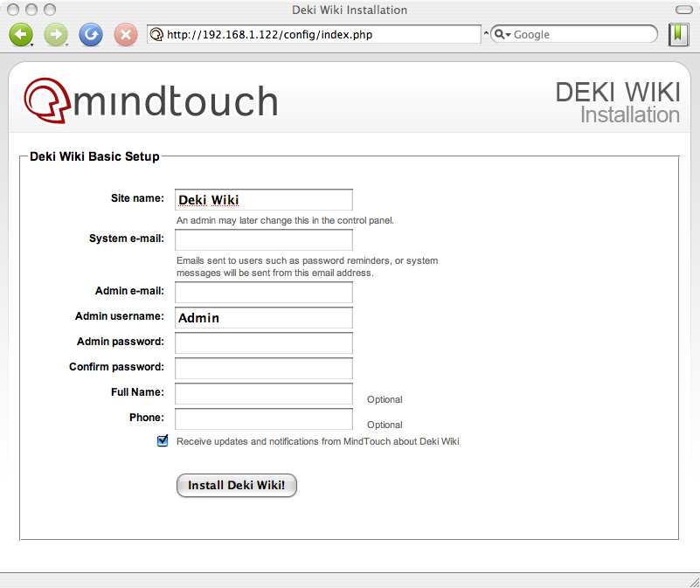
Task: Click the 'Admin e-mail:' label
Action: tap(129, 291)
